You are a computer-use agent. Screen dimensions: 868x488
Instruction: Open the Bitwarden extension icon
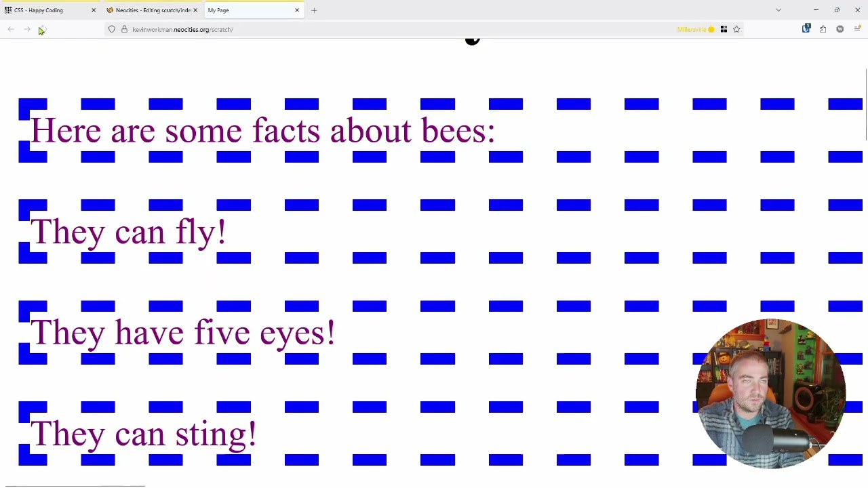[x=806, y=29]
